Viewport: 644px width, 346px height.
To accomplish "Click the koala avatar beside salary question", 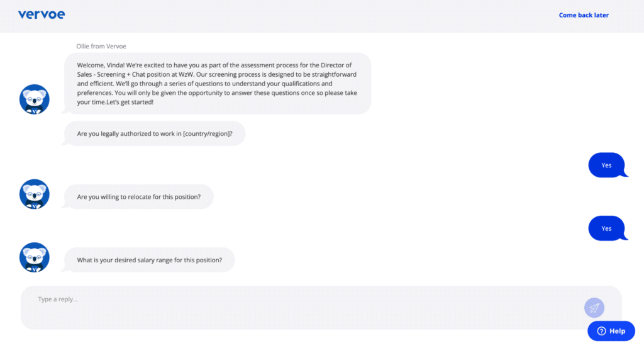I will pyautogui.click(x=35, y=257).
